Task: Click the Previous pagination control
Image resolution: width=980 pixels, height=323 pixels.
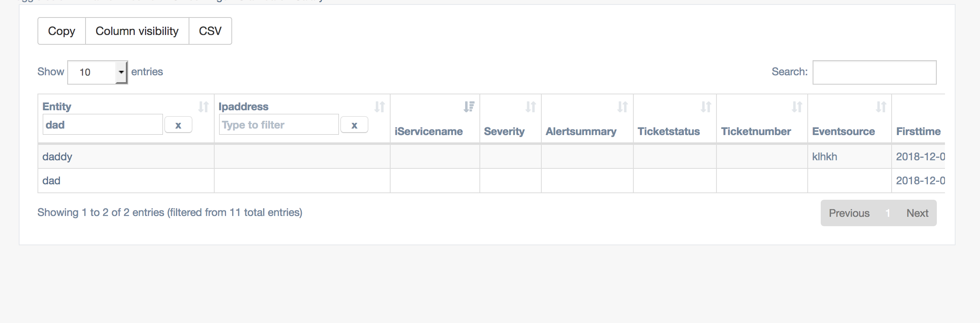Action: (848, 213)
